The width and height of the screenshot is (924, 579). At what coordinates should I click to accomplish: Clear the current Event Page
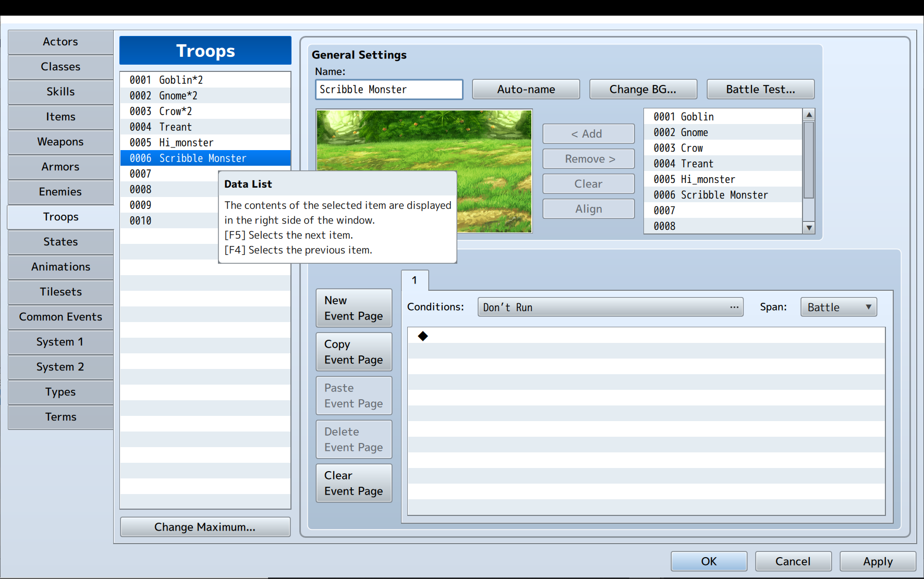[354, 483]
